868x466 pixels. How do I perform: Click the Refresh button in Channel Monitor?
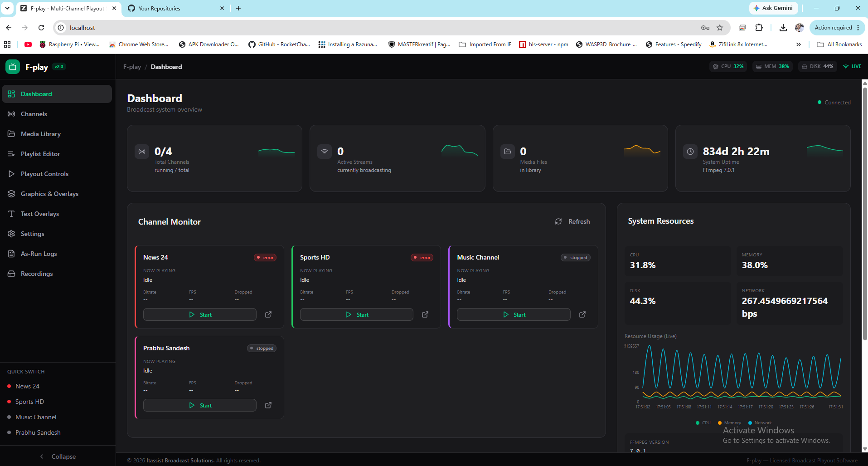572,221
